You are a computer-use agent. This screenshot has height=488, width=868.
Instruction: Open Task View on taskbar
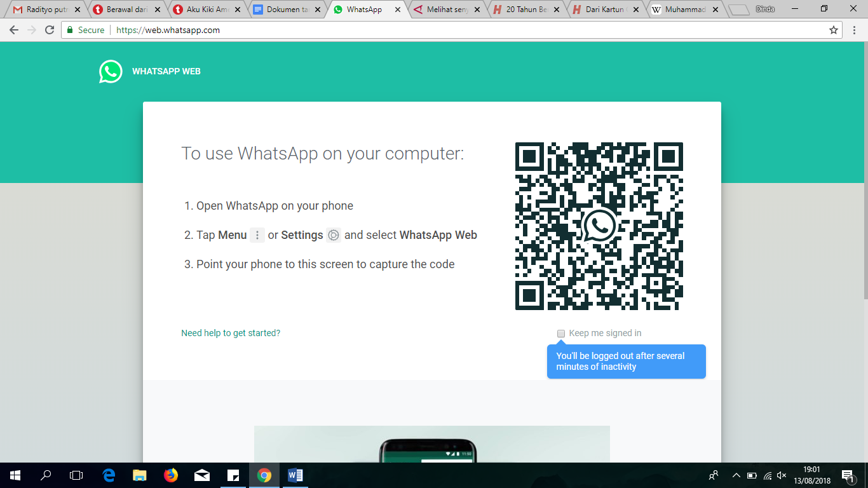click(76, 475)
